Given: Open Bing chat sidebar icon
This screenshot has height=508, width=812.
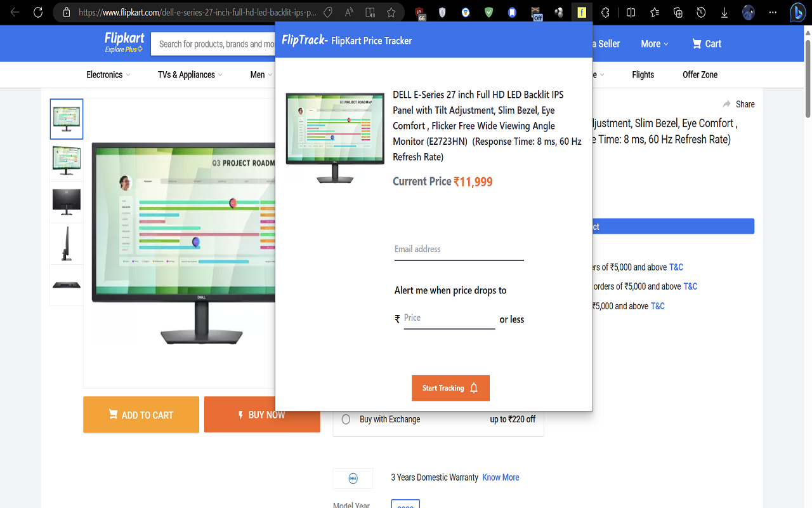Looking at the screenshot, I should click(797, 12).
